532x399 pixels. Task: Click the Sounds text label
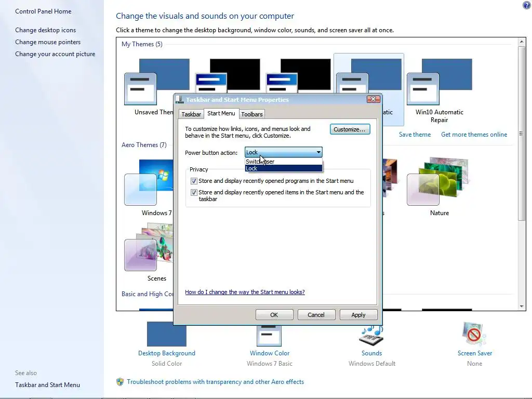371,353
